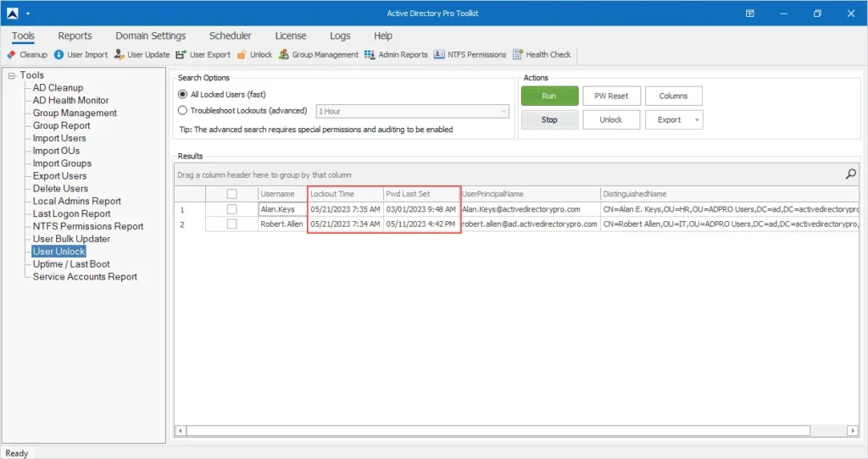Select Export Users in tree
This screenshot has width=868, height=459.
pos(60,176)
